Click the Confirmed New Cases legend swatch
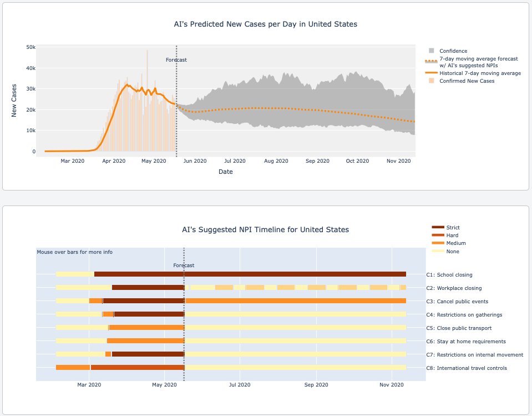This screenshot has width=532, height=416. coord(431,81)
